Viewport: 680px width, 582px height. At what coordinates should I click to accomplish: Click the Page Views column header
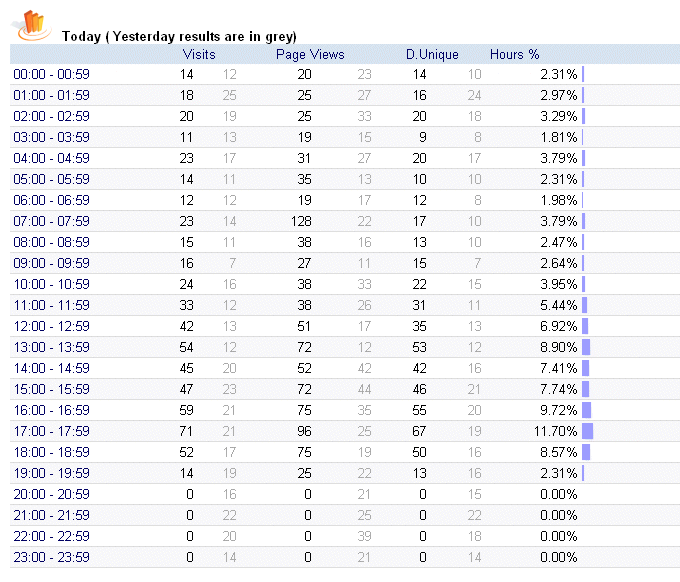(x=310, y=54)
